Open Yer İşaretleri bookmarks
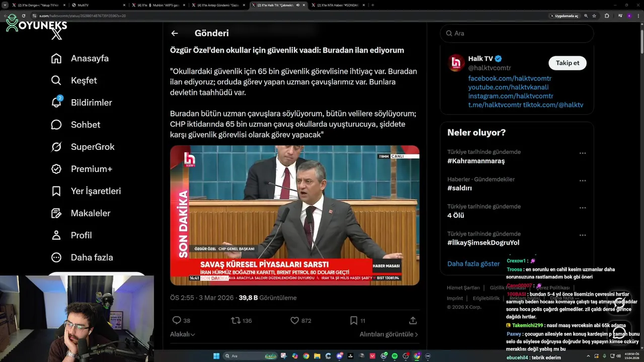The height and width of the screenshot is (362, 644). point(86,191)
